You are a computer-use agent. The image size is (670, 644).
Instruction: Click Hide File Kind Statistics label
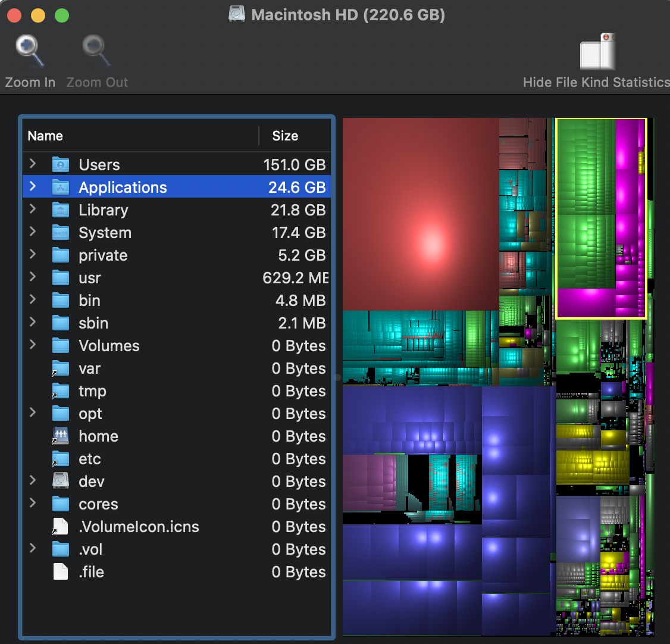point(596,82)
